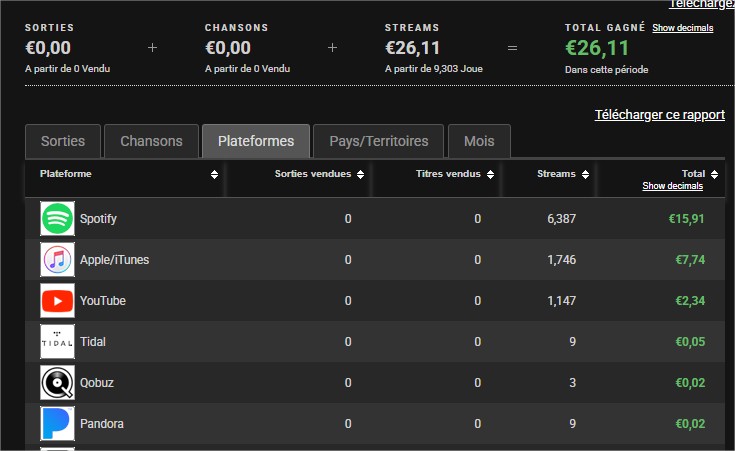Image resolution: width=735 pixels, height=451 pixels.
Task: Select the Plateformes tab
Action: point(256,141)
